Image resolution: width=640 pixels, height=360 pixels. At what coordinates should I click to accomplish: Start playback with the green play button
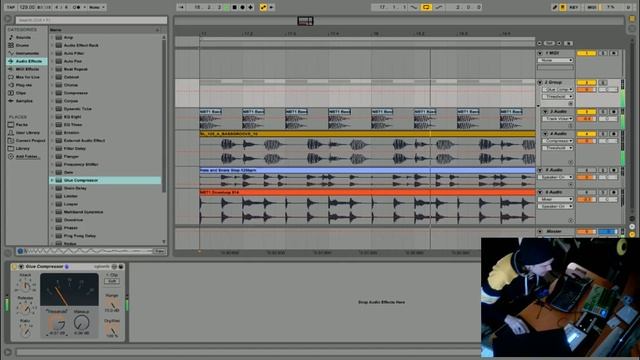pos(227,7)
